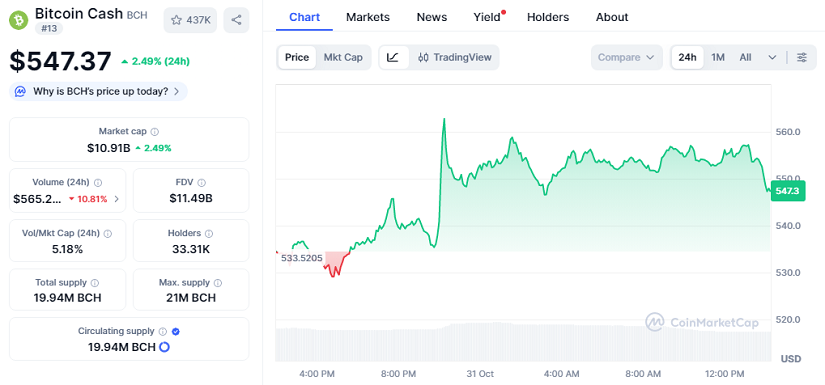
Task: Click the $10.91B market cap value
Action: [x=109, y=148]
